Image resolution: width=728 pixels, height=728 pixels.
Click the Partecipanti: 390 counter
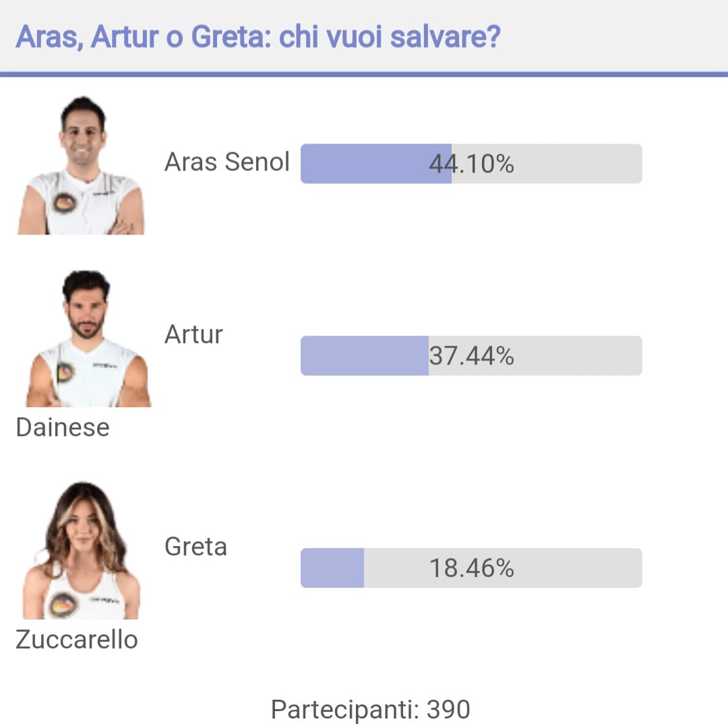point(371,709)
